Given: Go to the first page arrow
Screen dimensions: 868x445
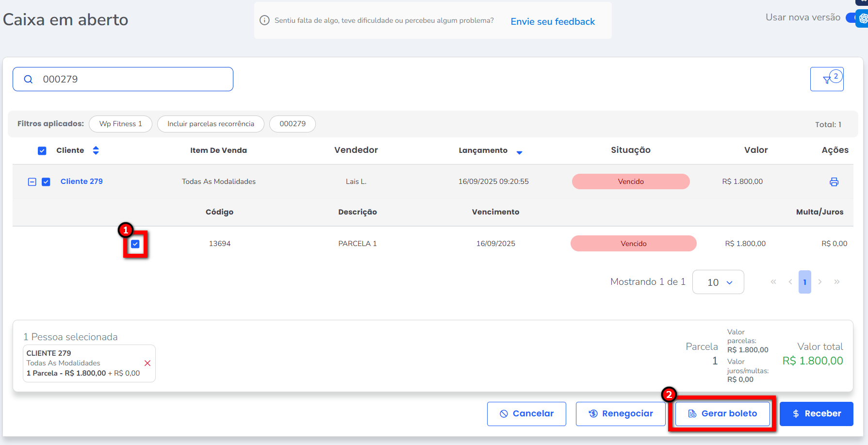Looking at the screenshot, I should [773, 282].
